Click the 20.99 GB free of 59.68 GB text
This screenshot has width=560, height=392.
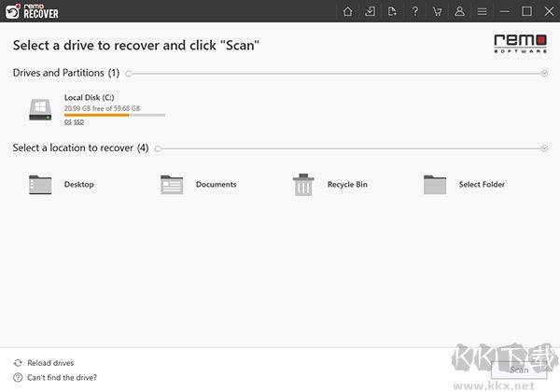(x=102, y=108)
